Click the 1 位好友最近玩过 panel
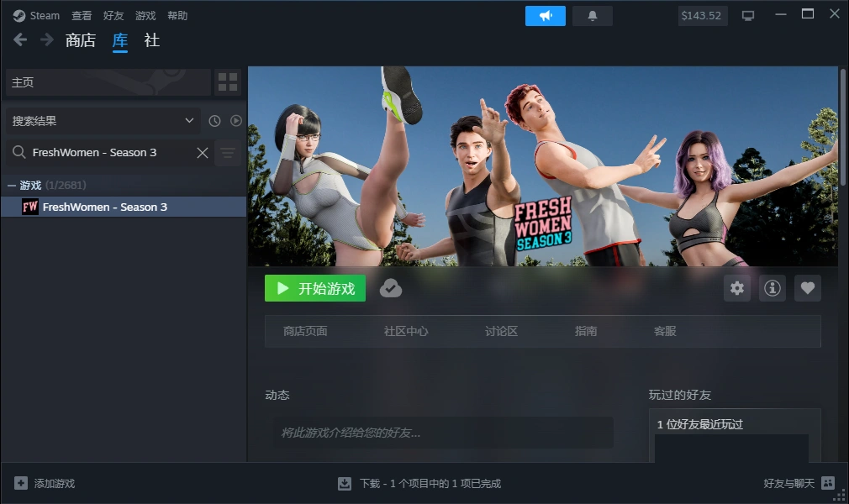This screenshot has height=504, width=849. point(735,436)
